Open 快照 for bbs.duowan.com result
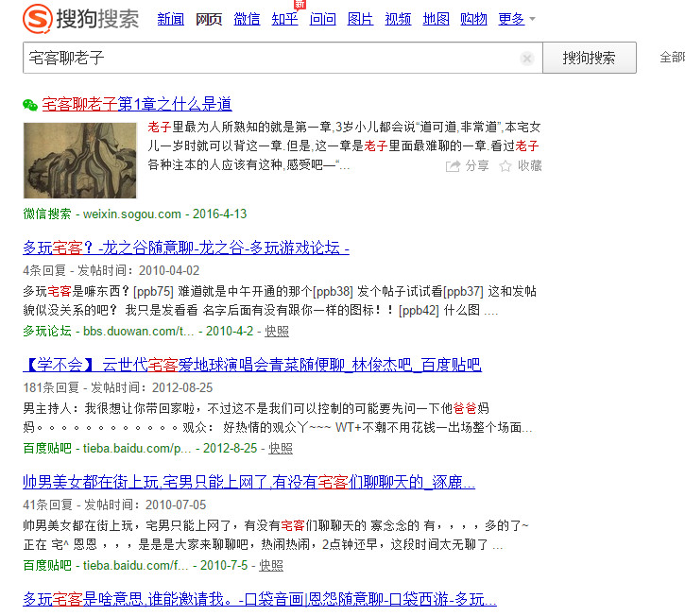Screen dimensions: 685x616 (277, 332)
